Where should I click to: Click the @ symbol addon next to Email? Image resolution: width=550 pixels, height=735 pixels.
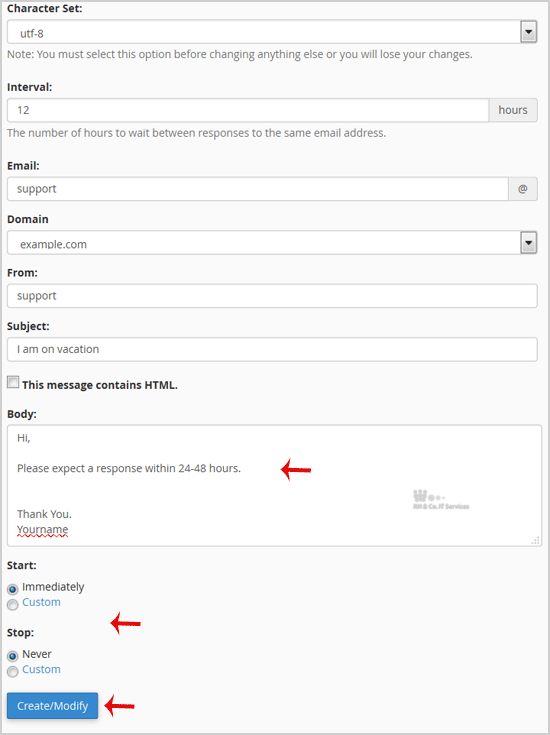coord(523,189)
